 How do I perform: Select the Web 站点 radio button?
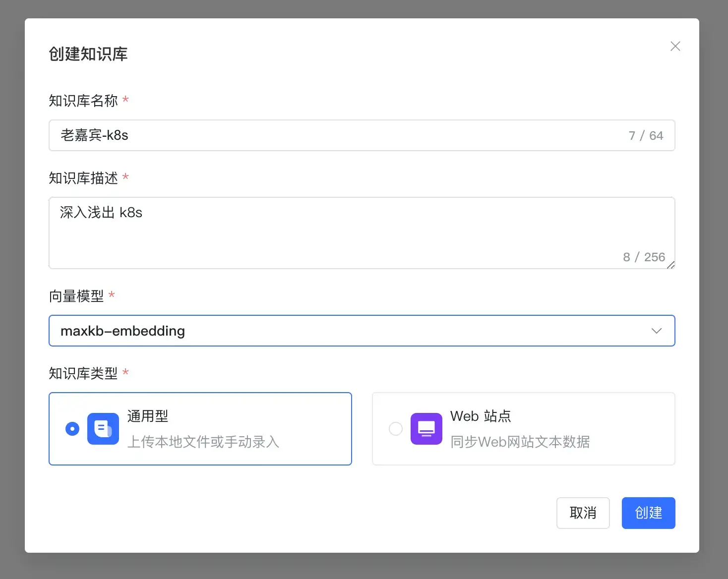[396, 429]
